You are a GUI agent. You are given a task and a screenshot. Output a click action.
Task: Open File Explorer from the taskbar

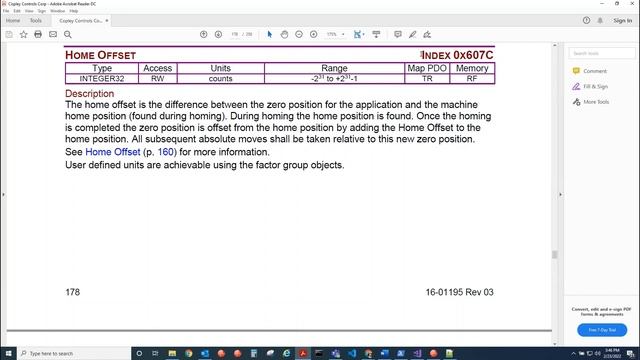pyautogui.click(x=172, y=353)
